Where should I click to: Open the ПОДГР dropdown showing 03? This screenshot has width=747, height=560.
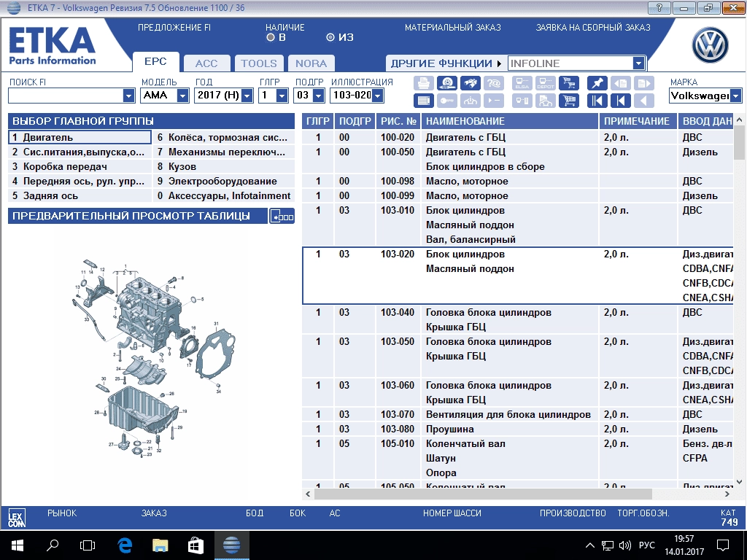[319, 96]
